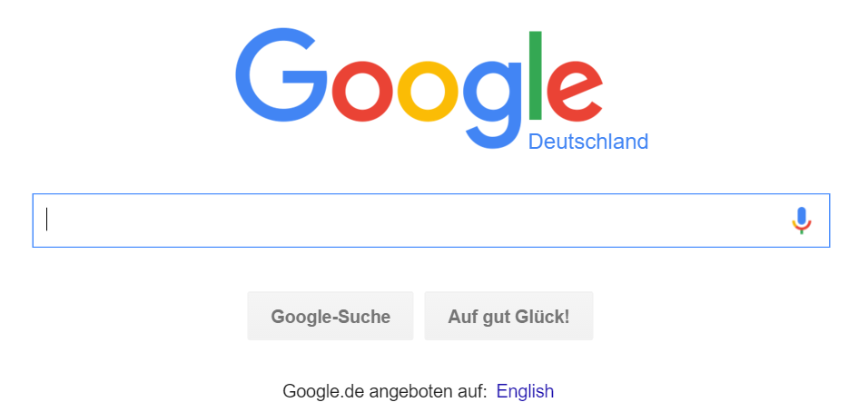Click the blue capital G in logo
The height and width of the screenshot is (412, 868).
281,74
